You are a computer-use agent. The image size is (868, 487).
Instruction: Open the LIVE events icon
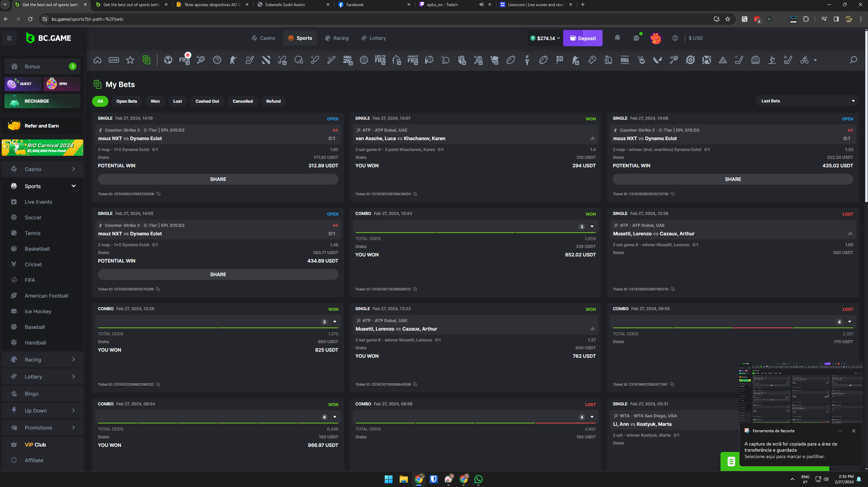(x=114, y=60)
